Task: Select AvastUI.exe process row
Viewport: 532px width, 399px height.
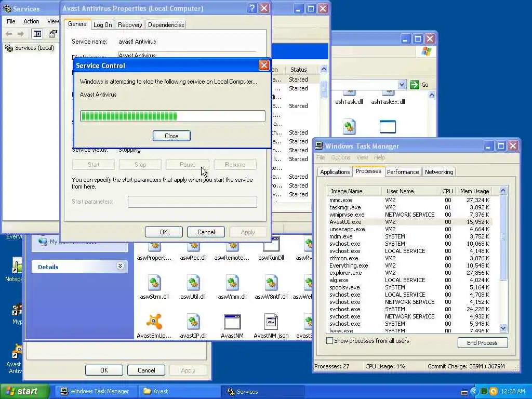Action: [x=409, y=222]
